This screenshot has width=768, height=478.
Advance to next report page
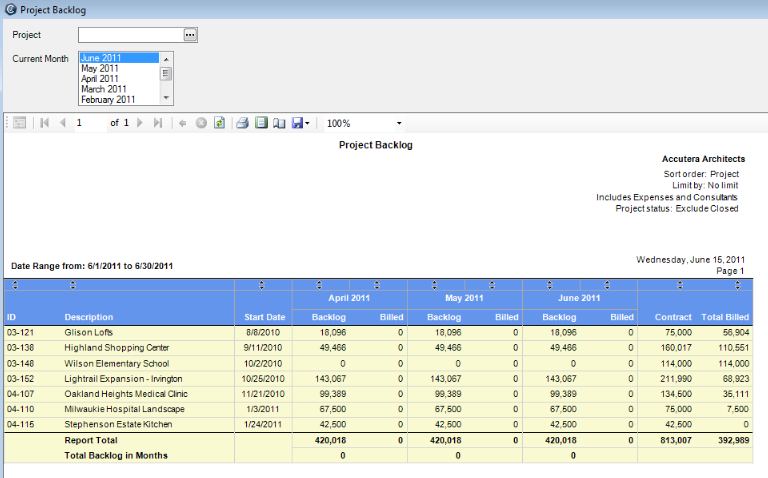[x=140, y=123]
